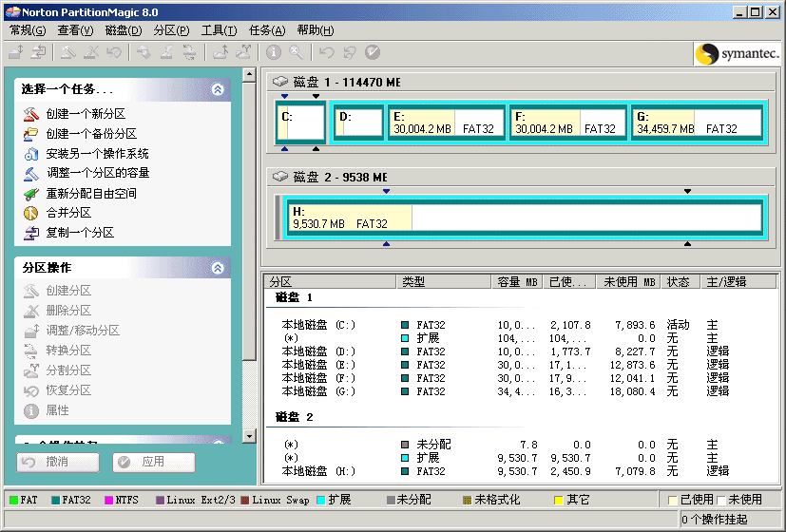This screenshot has width=786, height=532.
Task: Click the Label partition toolbar icon
Action: (144, 52)
